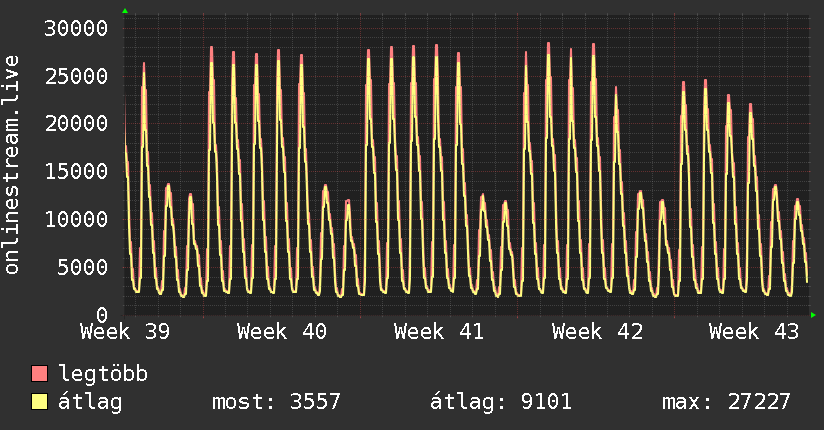This screenshot has height=430, width=824.
Task: Click the 30000 y-axis tick label
Action: point(76,28)
